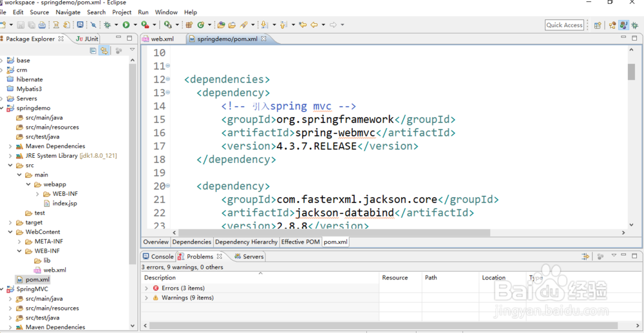Open Package Explorer view menu triangle
This screenshot has height=333, width=644.
pyautogui.click(x=132, y=50)
